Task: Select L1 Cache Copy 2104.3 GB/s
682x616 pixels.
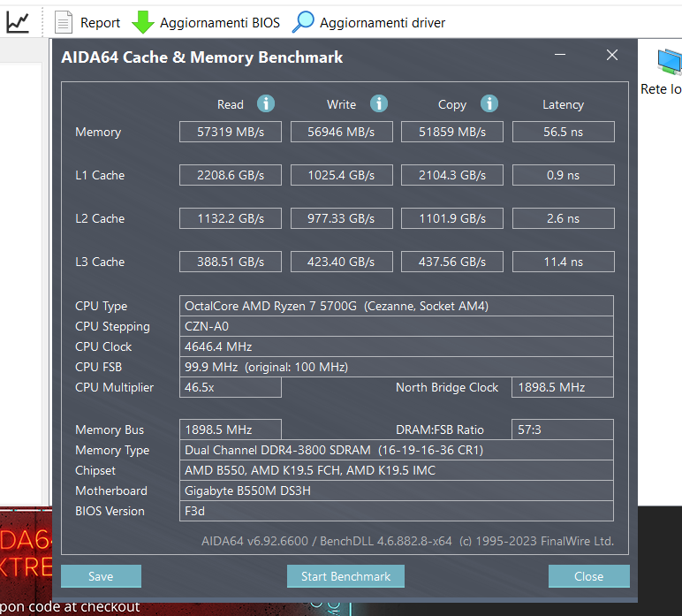Action: point(452,175)
